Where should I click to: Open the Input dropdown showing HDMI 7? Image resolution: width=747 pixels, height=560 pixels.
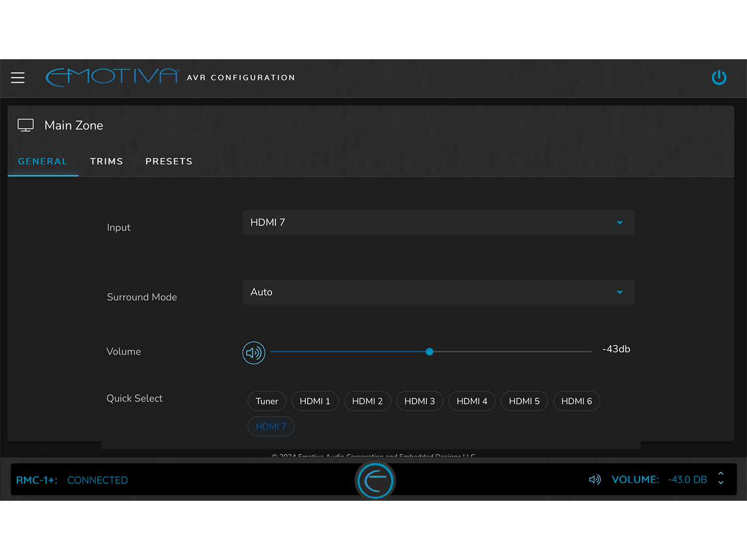438,223
